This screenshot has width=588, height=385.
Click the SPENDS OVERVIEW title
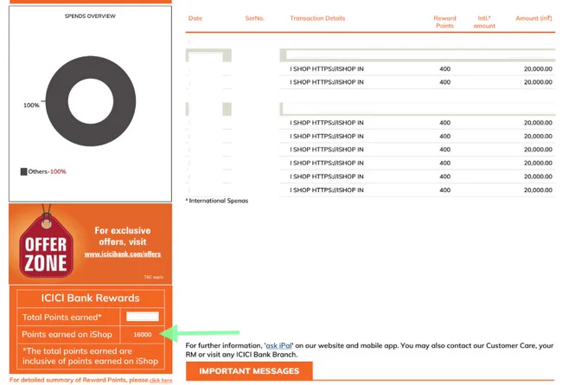[90, 16]
